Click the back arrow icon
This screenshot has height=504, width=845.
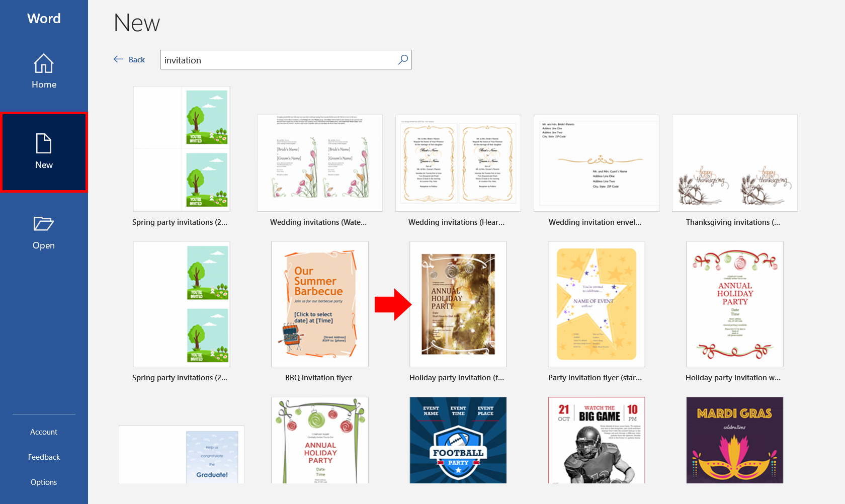118,59
